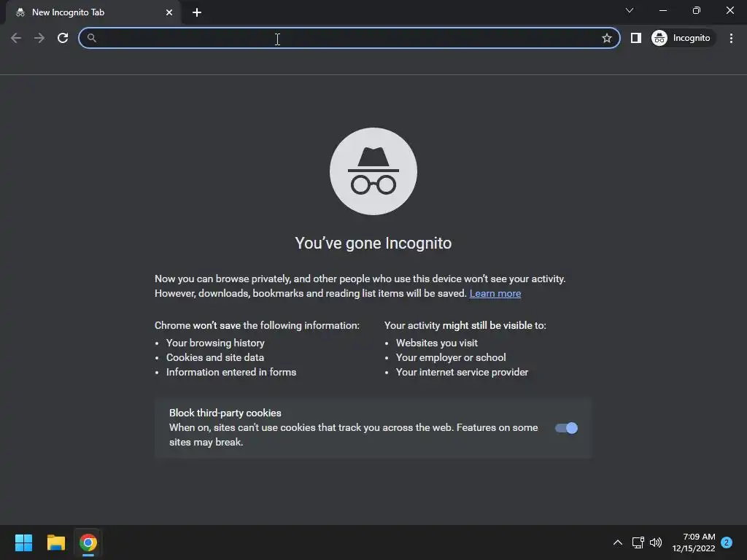Click the Incognito profile button
This screenshot has height=560, width=747.
point(683,38)
